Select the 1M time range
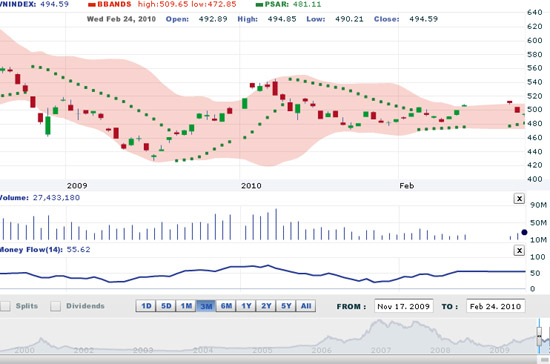 pyautogui.click(x=186, y=306)
